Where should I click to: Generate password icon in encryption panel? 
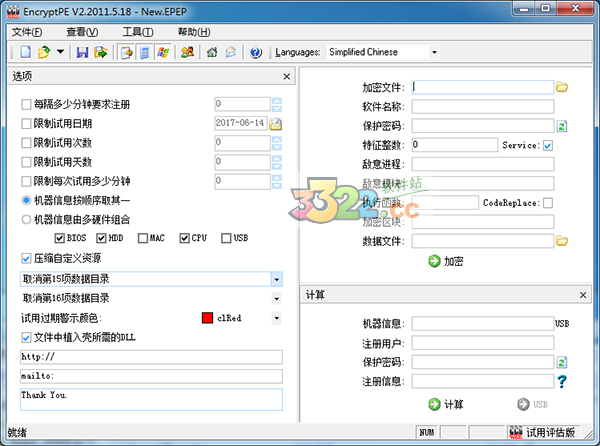[561, 126]
